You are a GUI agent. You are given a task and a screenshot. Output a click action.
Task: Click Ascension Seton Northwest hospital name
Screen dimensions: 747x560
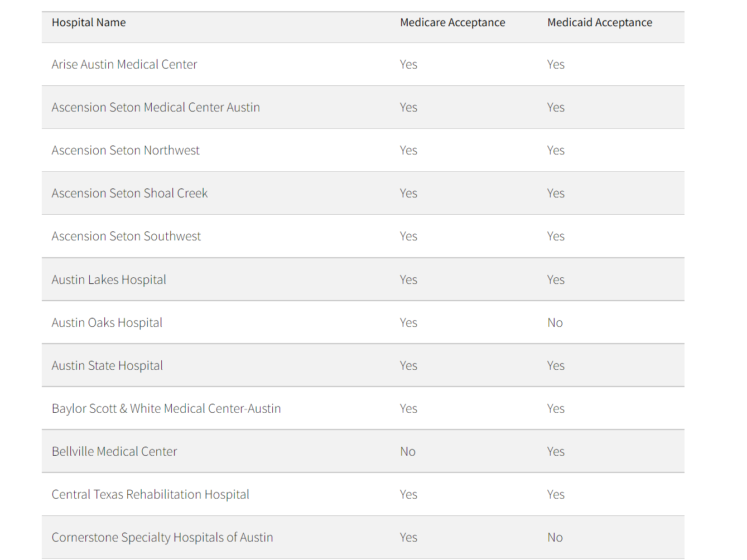[126, 151]
